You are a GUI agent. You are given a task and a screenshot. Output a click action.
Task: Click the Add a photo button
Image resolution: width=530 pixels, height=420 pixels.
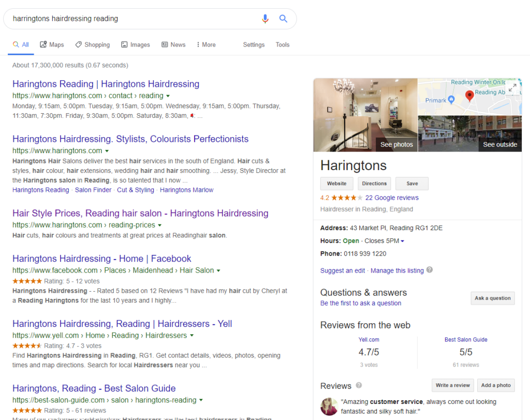point(496,385)
